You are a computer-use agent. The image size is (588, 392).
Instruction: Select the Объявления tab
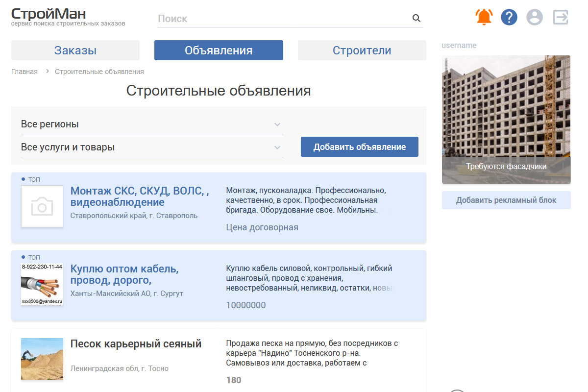(219, 50)
